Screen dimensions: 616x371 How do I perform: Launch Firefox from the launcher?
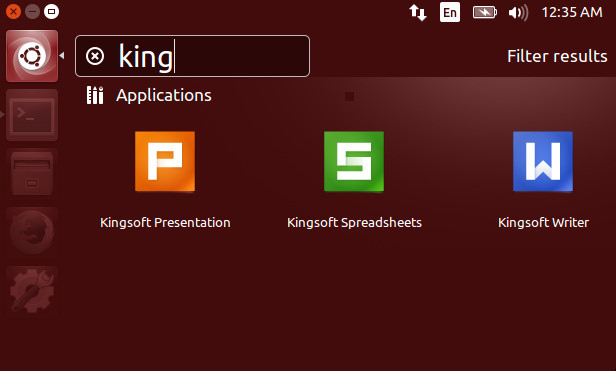tap(32, 233)
